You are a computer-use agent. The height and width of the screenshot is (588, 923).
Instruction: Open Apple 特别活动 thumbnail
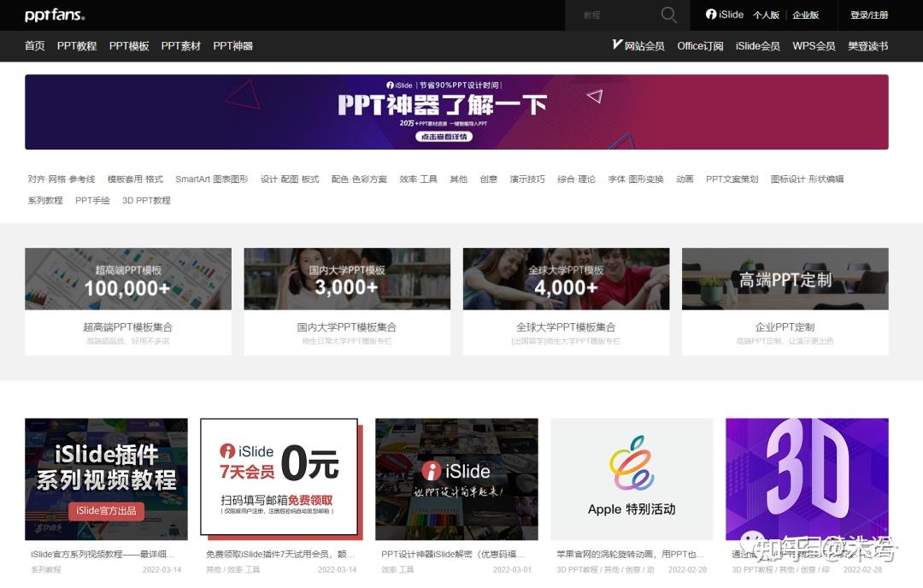coord(632,479)
